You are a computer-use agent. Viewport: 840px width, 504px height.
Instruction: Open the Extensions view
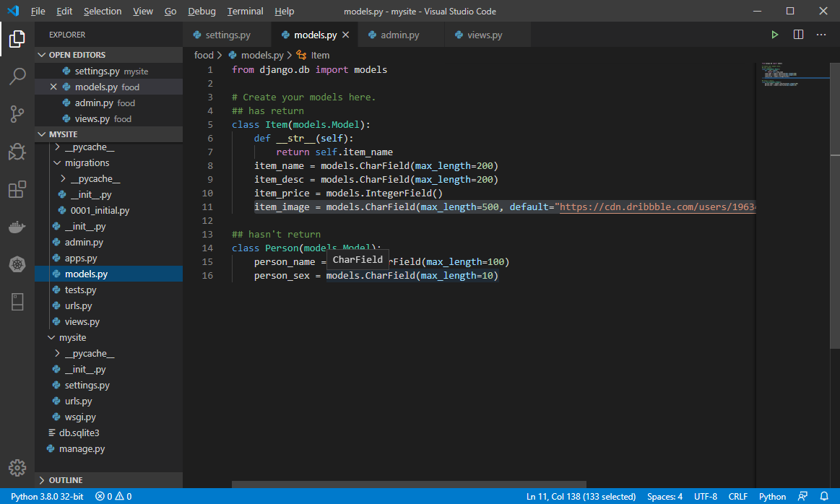(x=17, y=189)
